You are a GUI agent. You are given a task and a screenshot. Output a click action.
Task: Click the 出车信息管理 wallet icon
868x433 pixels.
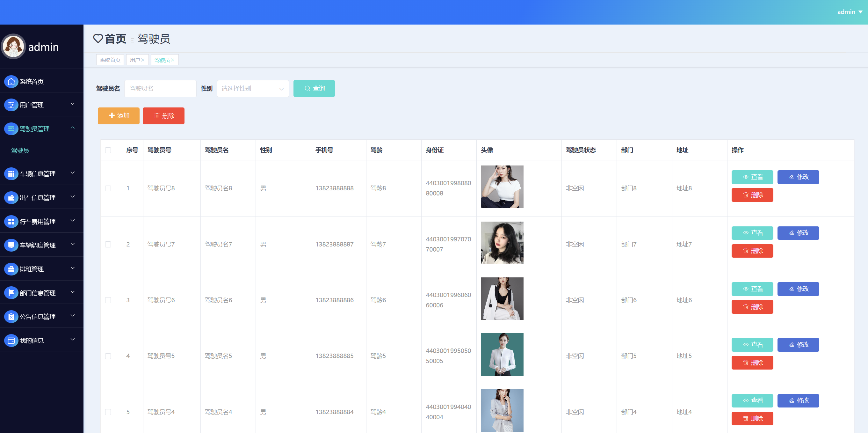tap(11, 198)
